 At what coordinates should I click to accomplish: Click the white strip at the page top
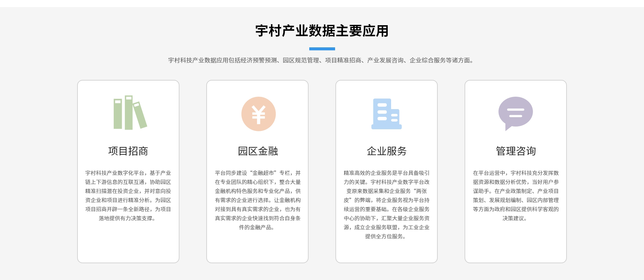click(x=322, y=3)
